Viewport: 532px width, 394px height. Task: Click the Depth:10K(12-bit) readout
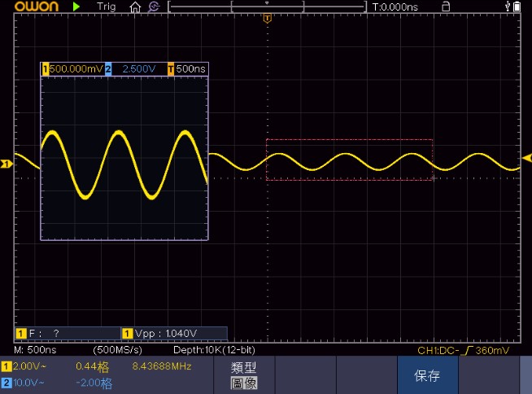pos(214,350)
